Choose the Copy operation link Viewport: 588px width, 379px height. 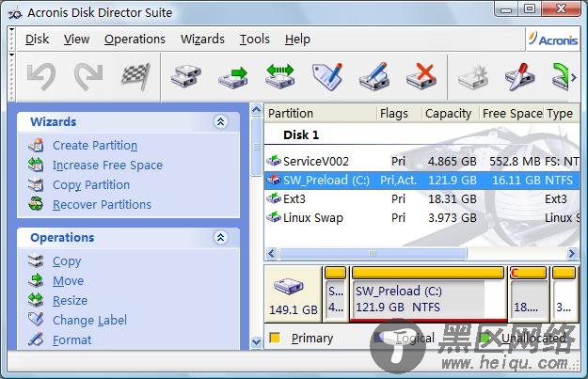point(67,261)
